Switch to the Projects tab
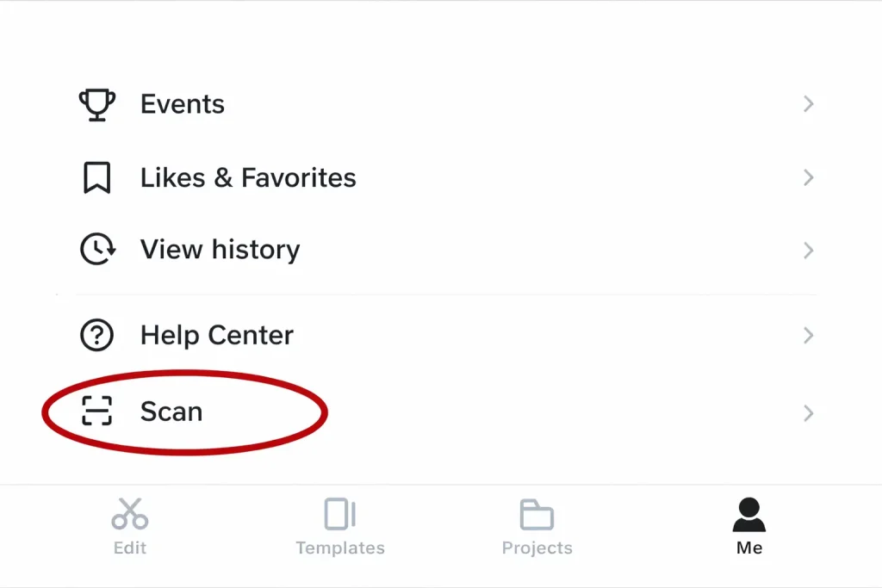 point(536,525)
